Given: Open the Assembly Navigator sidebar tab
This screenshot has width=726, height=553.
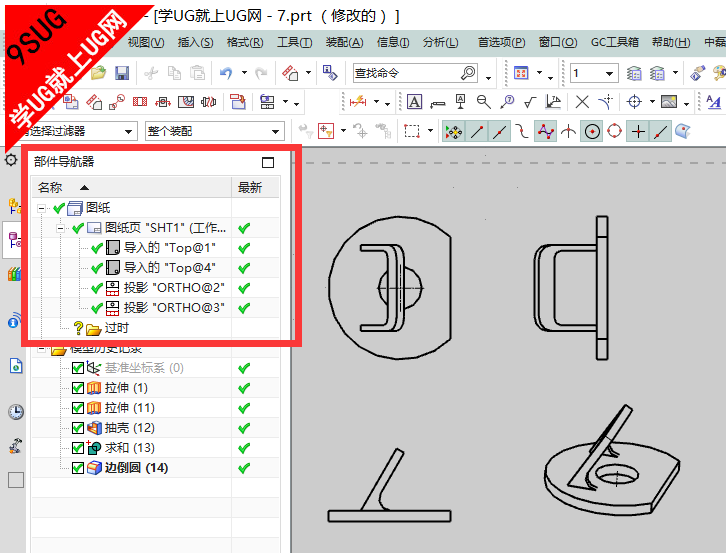Looking at the screenshot, I should (14, 206).
